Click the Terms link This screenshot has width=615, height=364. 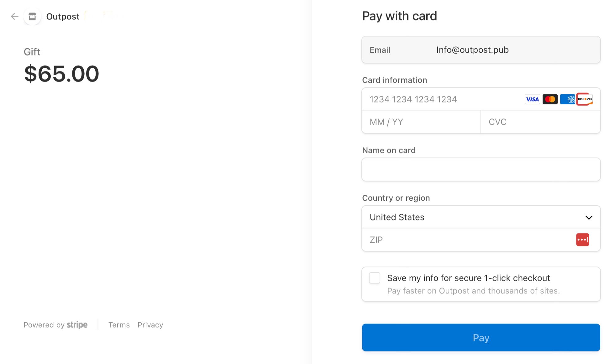click(x=119, y=324)
